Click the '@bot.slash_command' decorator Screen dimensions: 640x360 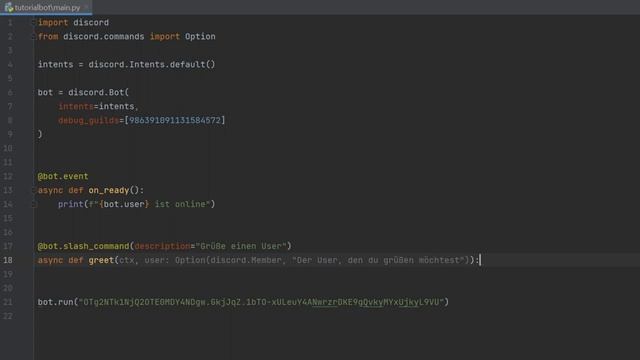coord(83,247)
